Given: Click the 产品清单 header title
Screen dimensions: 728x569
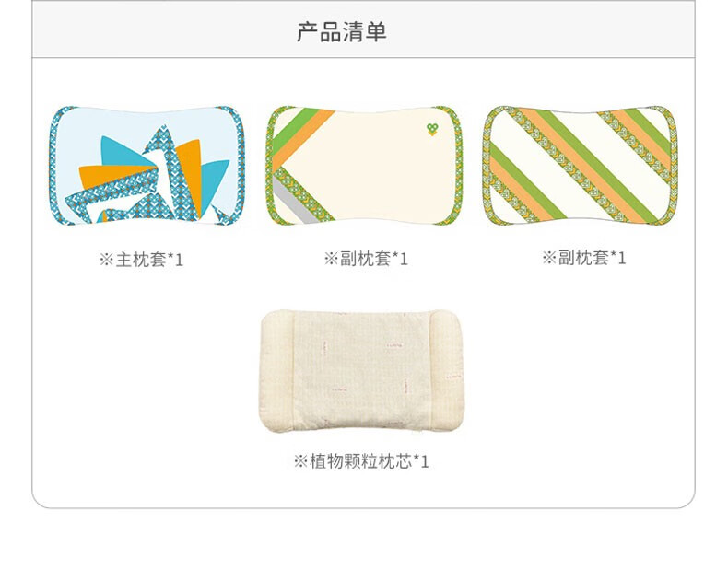Looking at the screenshot, I should [342, 32].
